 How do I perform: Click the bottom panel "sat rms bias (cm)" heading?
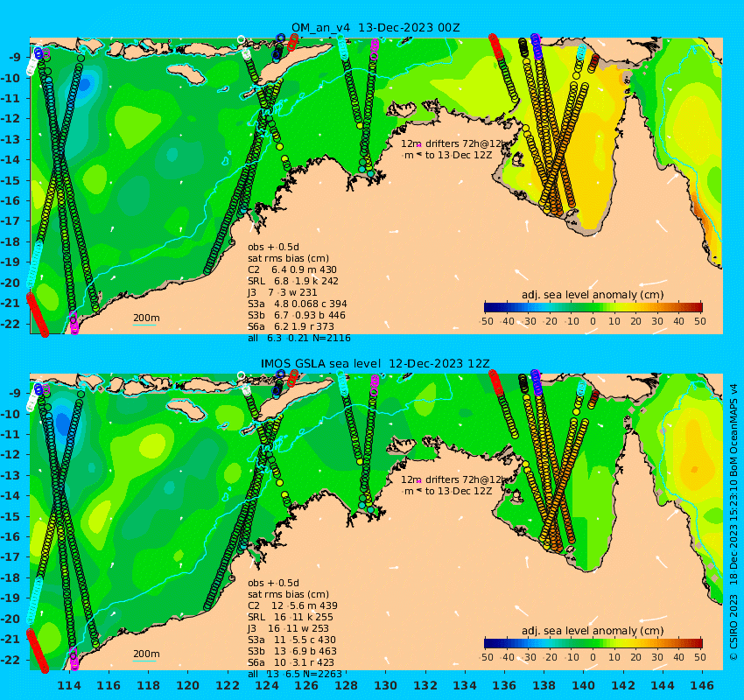point(289,594)
